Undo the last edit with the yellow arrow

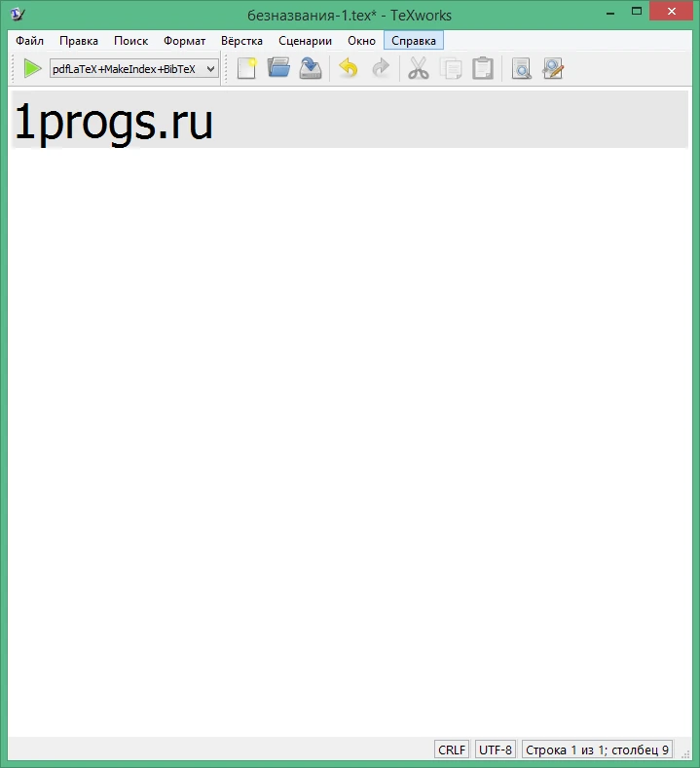(349, 68)
